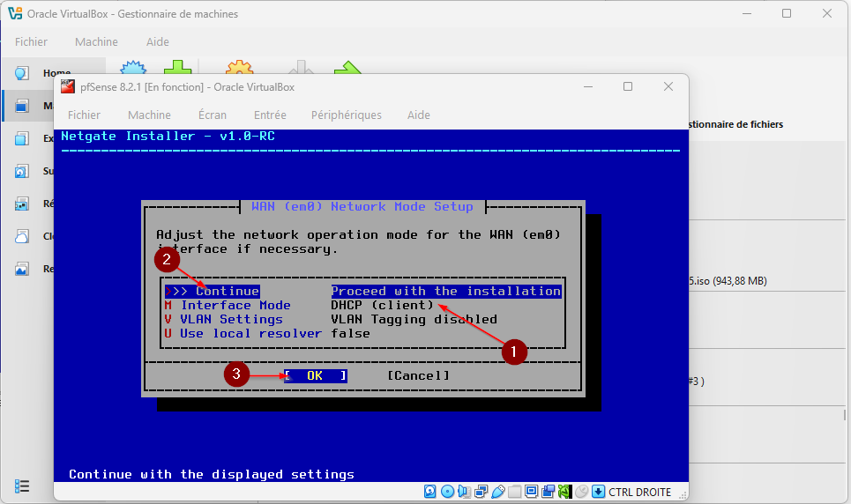Click the hard disk activity icon in VM status bar

[x=430, y=492]
